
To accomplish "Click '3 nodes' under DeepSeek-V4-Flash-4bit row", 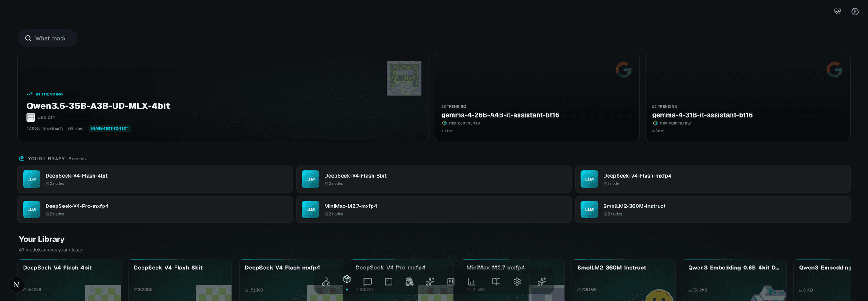I will coord(57,184).
